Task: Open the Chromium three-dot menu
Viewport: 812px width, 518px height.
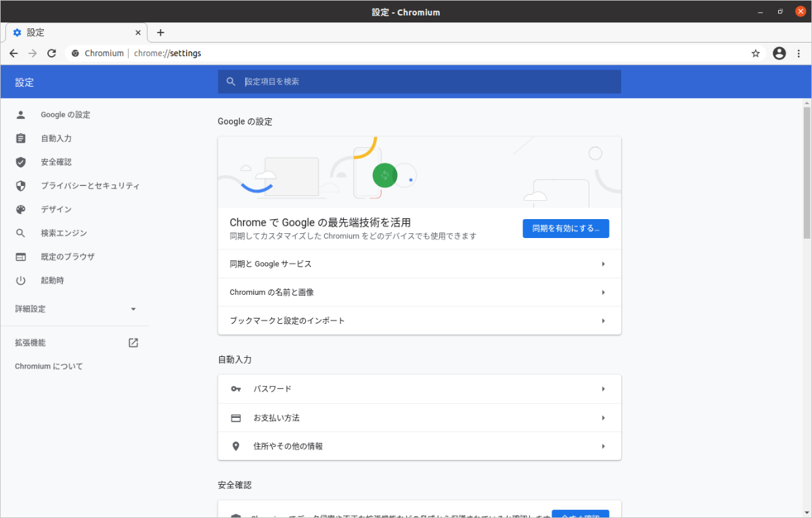Action: coord(800,53)
